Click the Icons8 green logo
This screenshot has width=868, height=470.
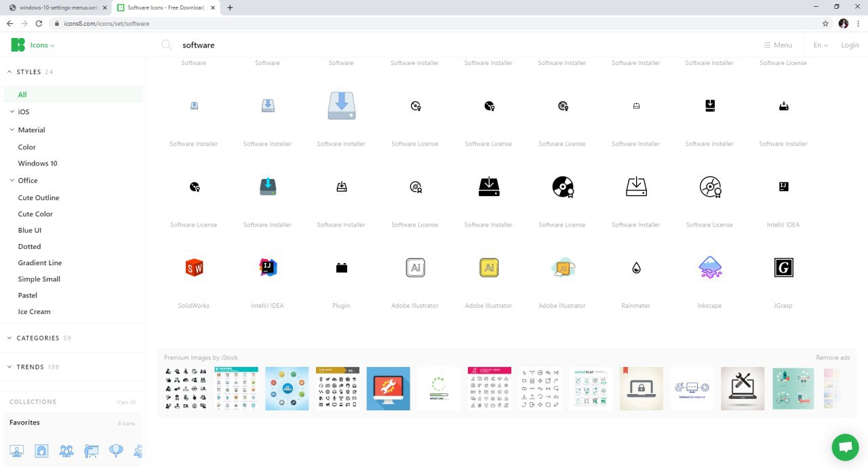[18, 45]
